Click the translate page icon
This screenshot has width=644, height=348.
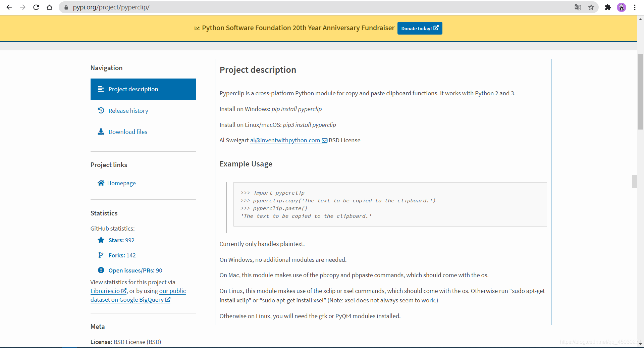577,7
